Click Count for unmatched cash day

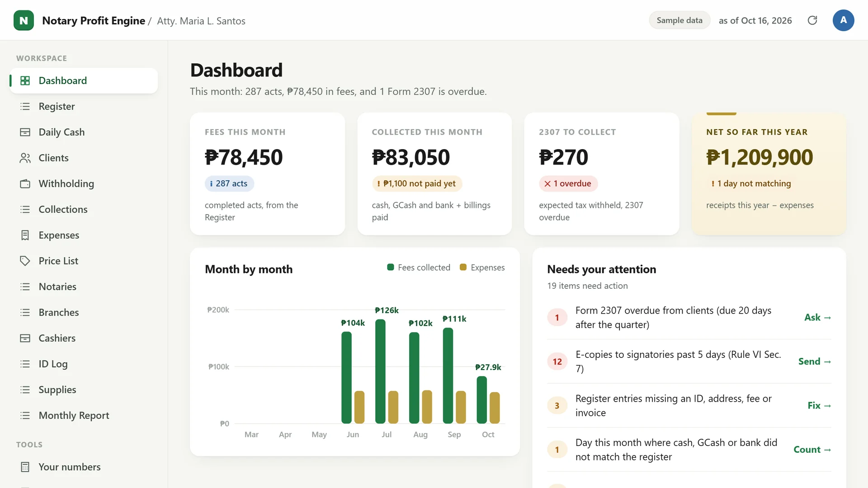click(x=812, y=450)
